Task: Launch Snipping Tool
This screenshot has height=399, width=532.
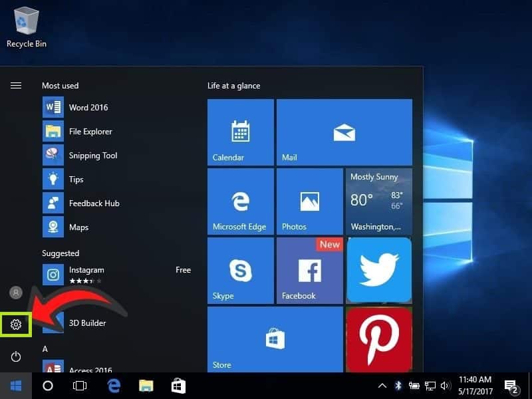Action: (117, 156)
